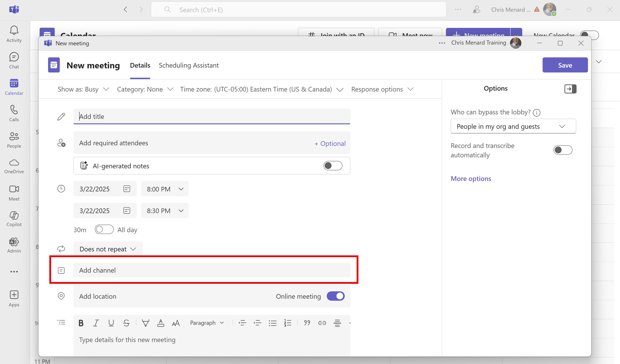Open start date calendar picker

click(127, 189)
